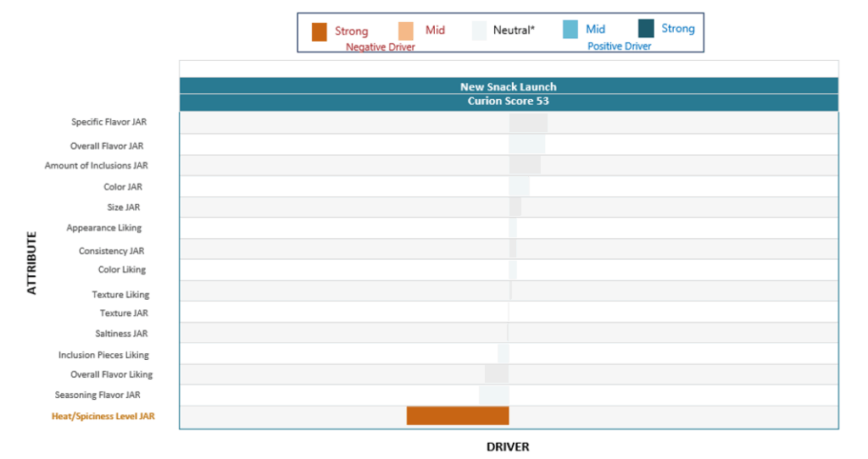Select the Overall Flavor Liking bar
868x459 pixels.
497,373
